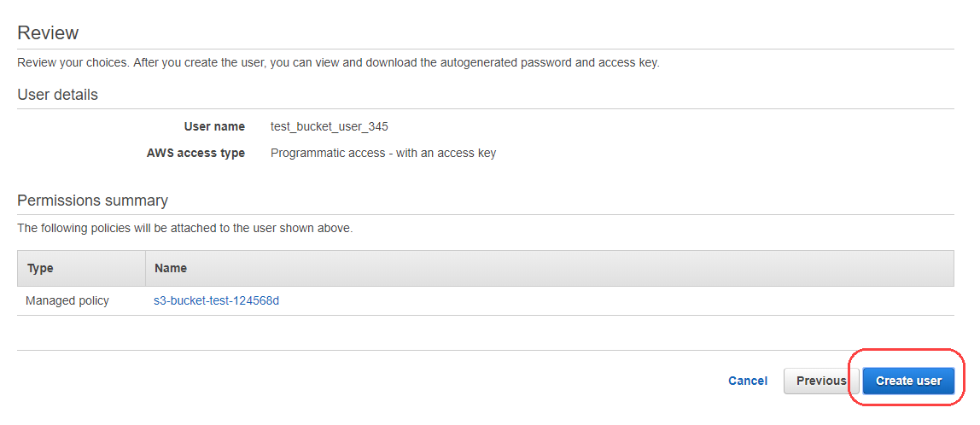Click the User details section heading

pyautogui.click(x=57, y=95)
